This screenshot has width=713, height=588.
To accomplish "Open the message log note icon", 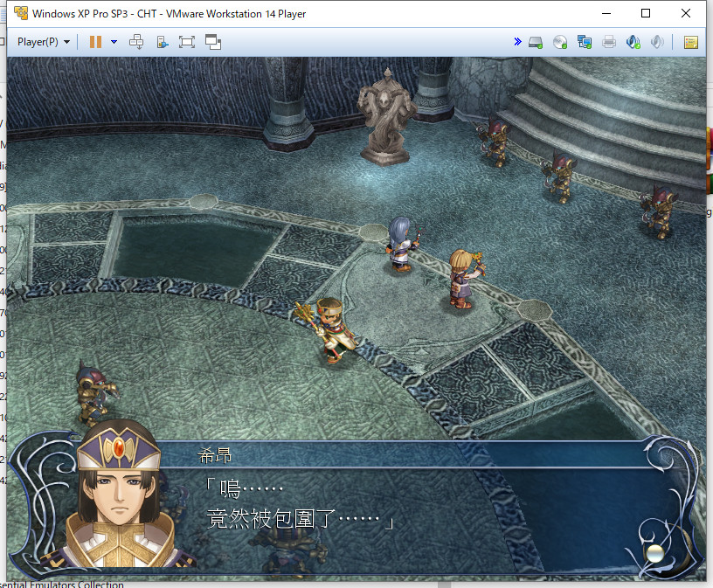I will point(690,42).
